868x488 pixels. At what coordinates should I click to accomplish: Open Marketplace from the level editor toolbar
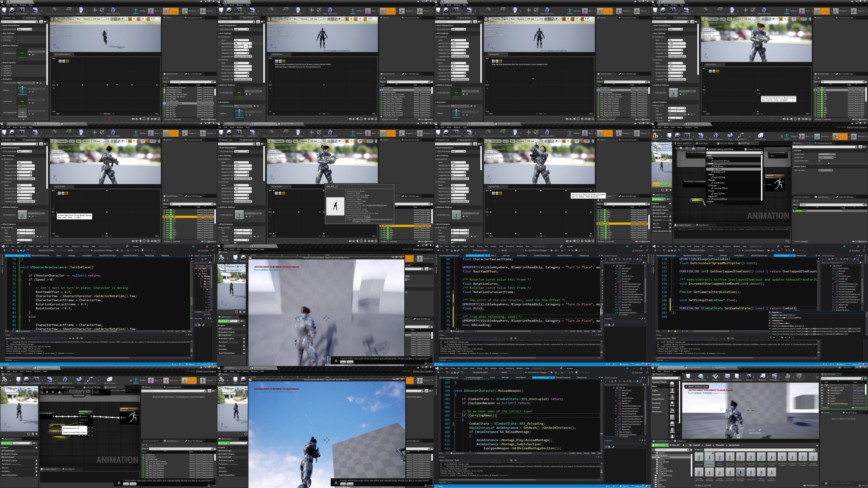tap(737, 377)
